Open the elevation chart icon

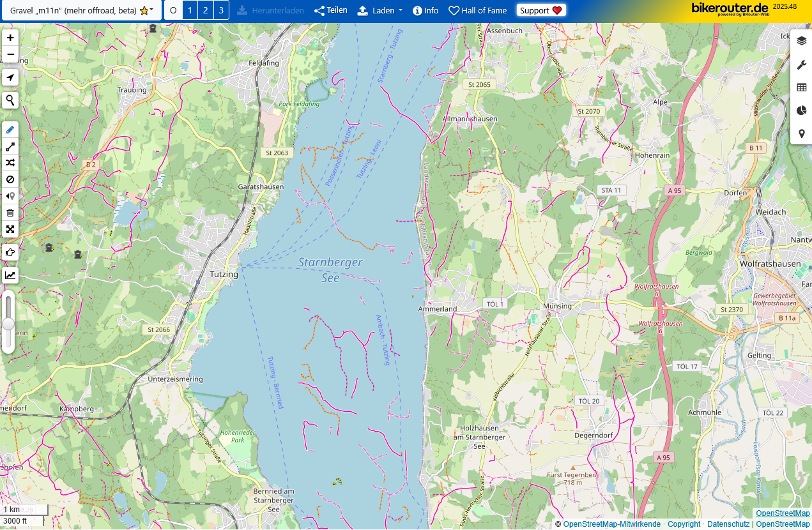coord(10,275)
